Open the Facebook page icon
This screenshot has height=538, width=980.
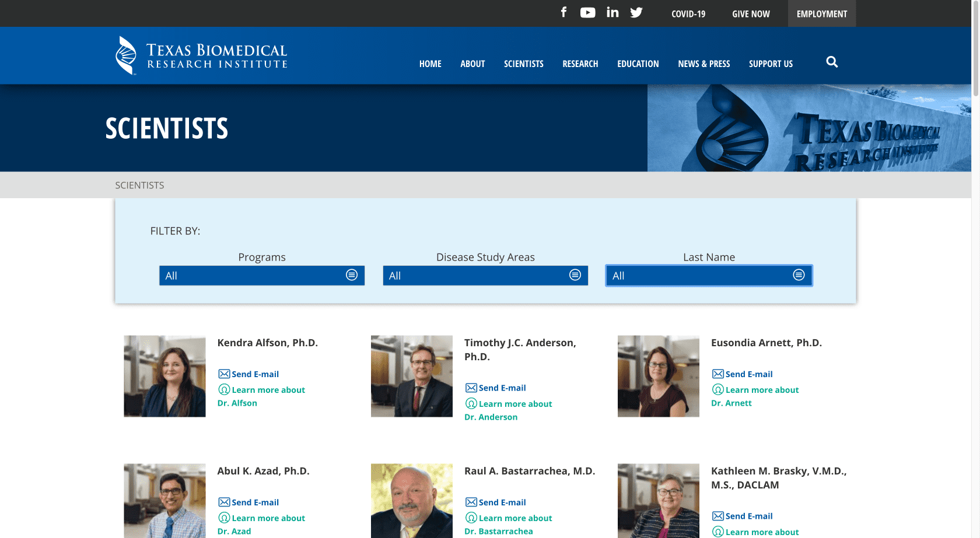coord(563,12)
